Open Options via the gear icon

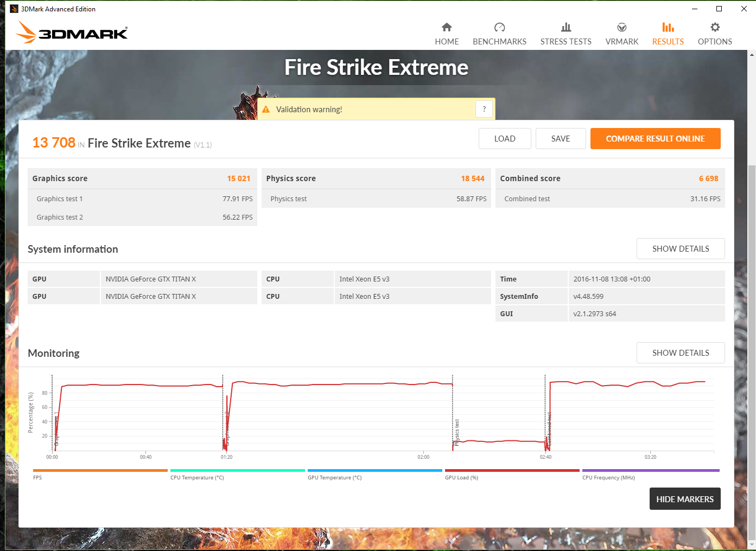715,27
